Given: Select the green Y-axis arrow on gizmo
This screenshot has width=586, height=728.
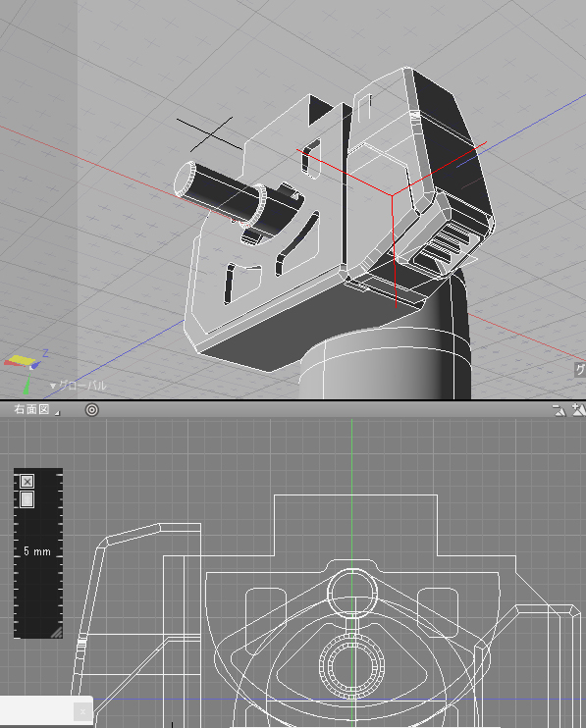Looking at the screenshot, I should 27,386.
